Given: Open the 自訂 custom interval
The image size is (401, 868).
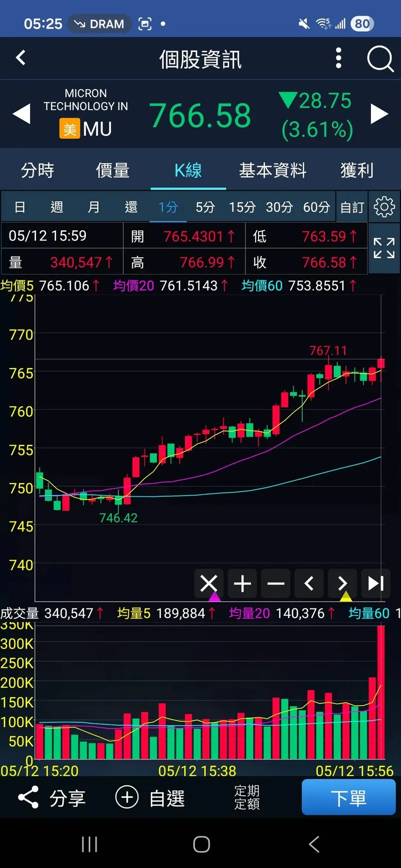Looking at the screenshot, I should [352, 207].
